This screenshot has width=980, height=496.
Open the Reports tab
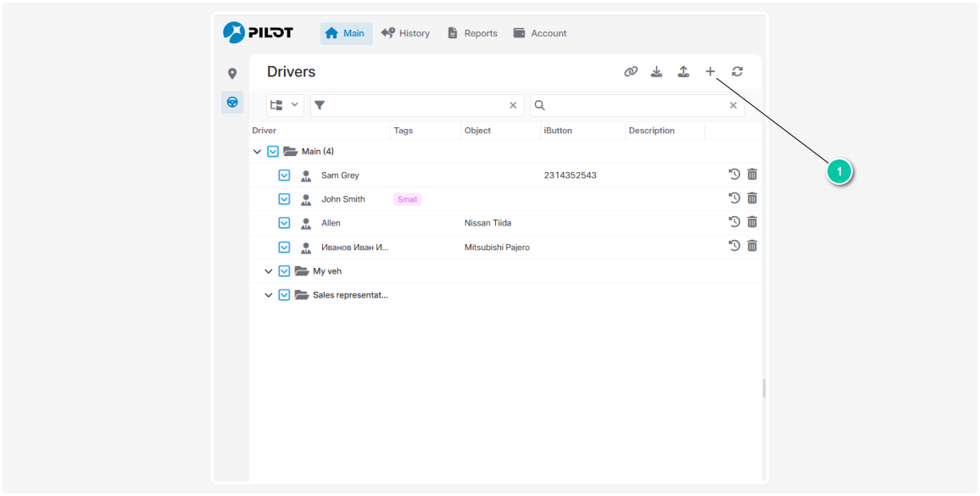point(472,33)
